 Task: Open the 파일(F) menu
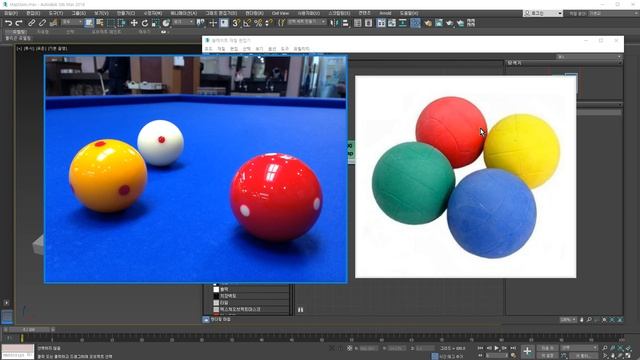(11, 13)
